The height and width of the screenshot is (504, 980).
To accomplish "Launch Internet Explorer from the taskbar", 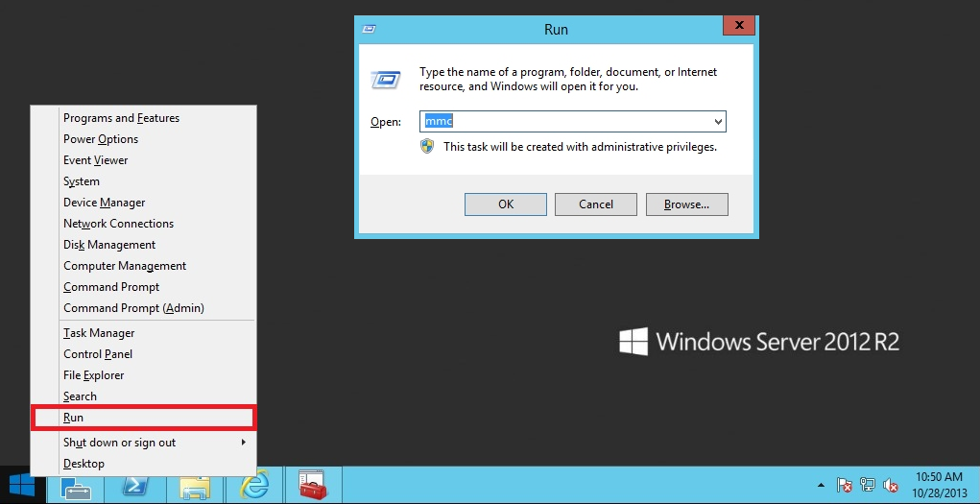I will point(253,486).
